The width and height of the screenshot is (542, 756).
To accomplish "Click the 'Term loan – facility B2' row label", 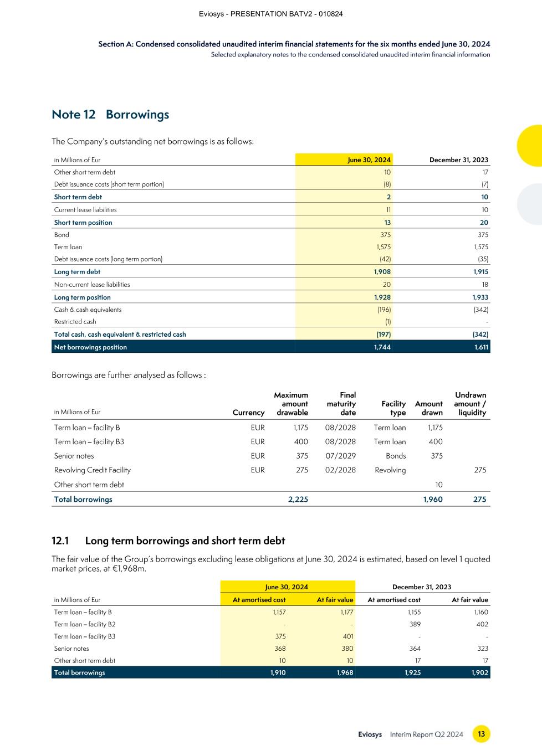I will [85, 624].
